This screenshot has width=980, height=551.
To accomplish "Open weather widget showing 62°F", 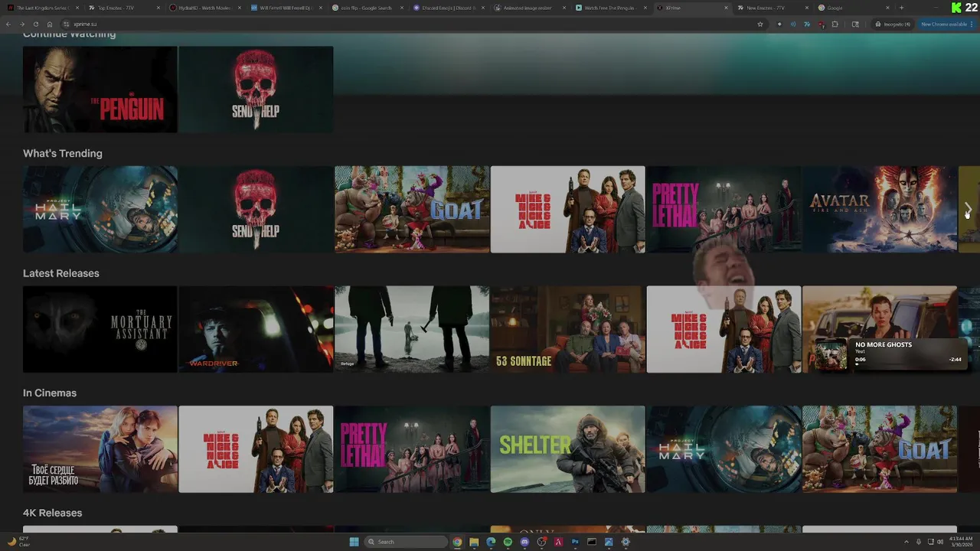I will click(x=18, y=542).
